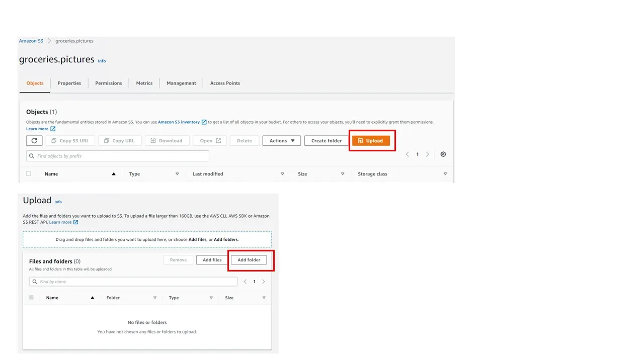Go to next page in Files and folders

point(264,282)
